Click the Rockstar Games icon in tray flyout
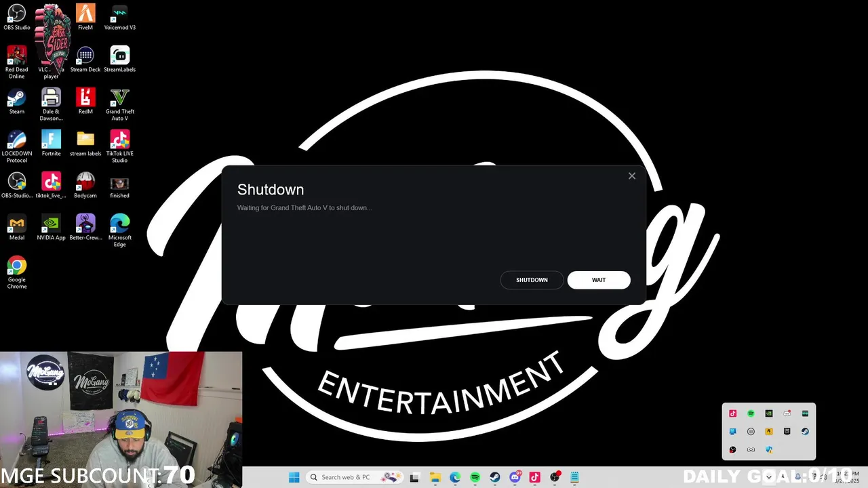Image resolution: width=868 pixels, height=488 pixels. 769,431
